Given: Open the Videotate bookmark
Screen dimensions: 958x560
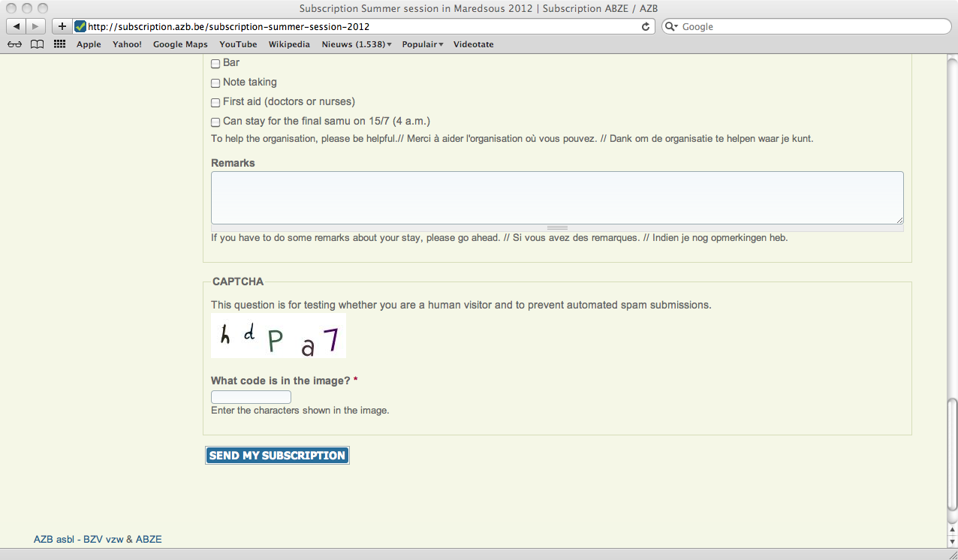Looking at the screenshot, I should tap(474, 44).
